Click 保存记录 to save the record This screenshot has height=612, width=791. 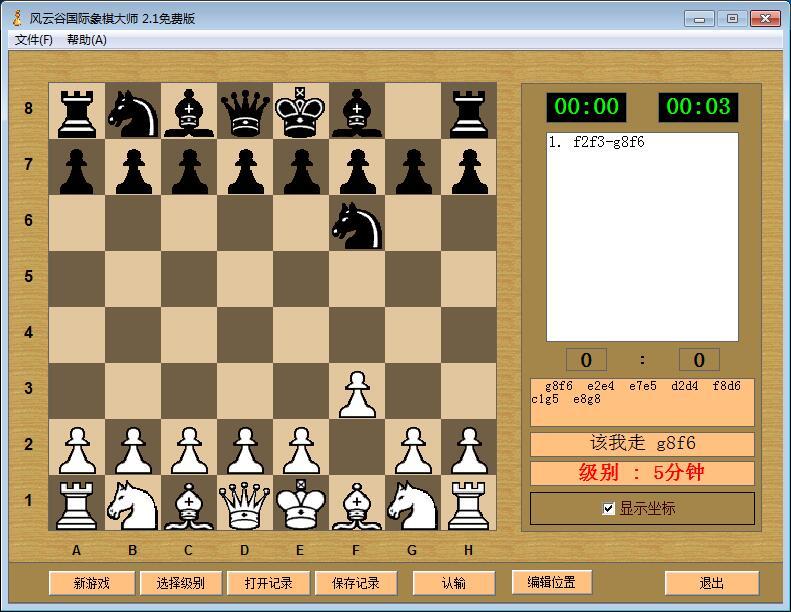(356, 583)
